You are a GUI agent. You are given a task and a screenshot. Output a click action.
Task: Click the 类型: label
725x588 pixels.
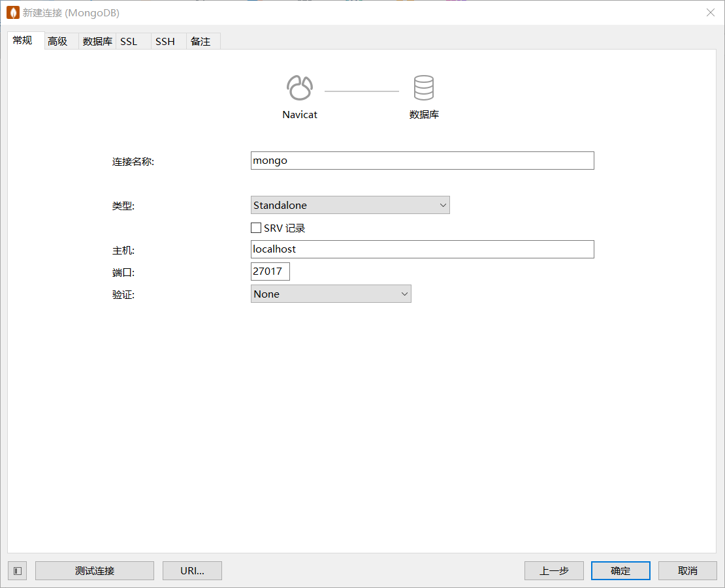[123, 206]
